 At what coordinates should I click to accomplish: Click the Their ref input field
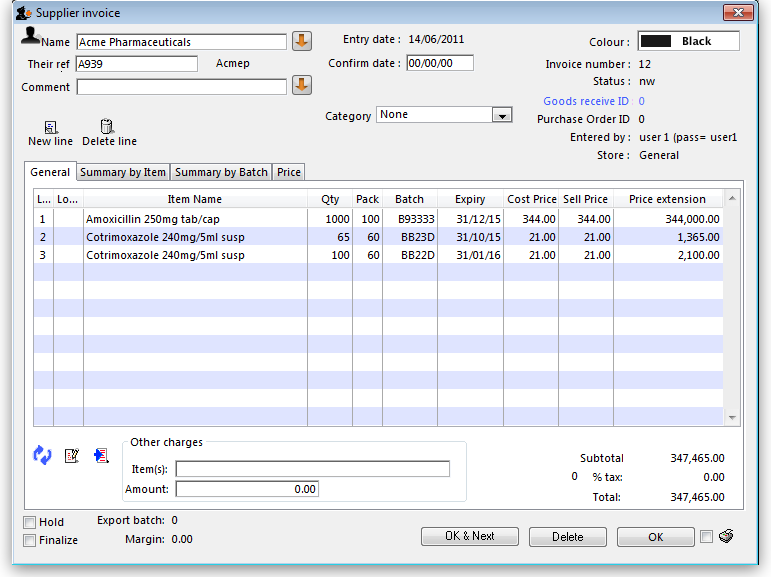click(x=137, y=64)
